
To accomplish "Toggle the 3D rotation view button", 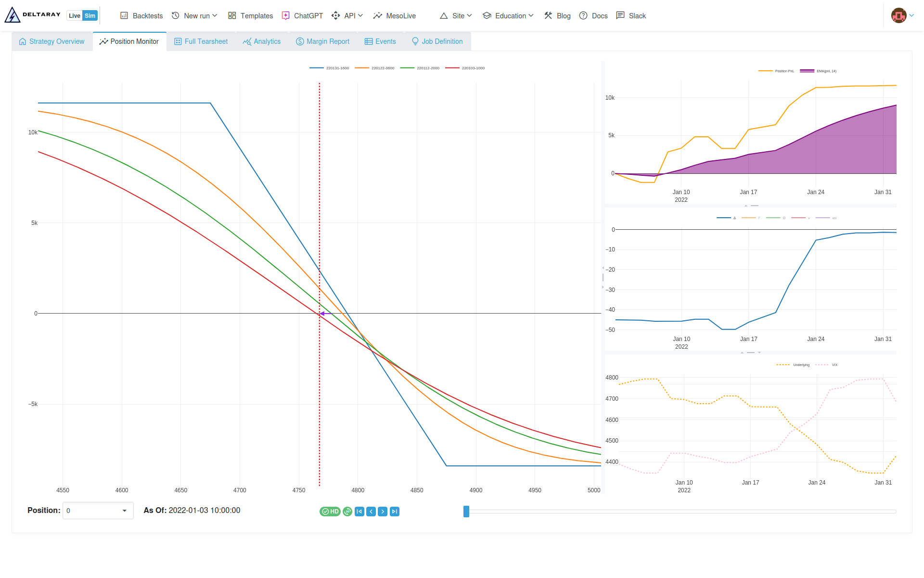I will coord(347,512).
